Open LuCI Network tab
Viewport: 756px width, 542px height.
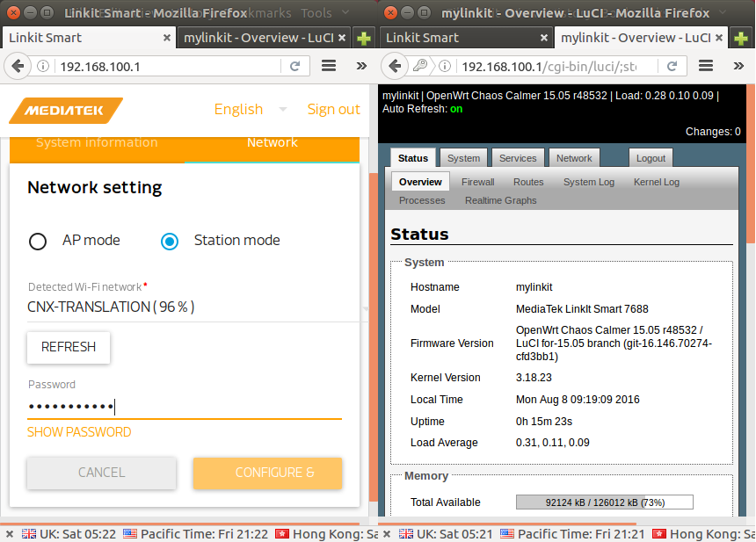click(x=574, y=158)
